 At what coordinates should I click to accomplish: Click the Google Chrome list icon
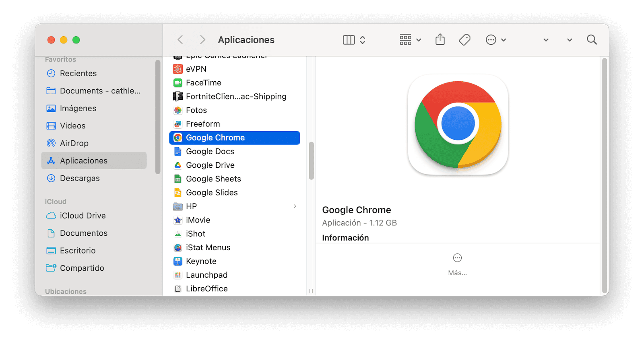pos(178,138)
